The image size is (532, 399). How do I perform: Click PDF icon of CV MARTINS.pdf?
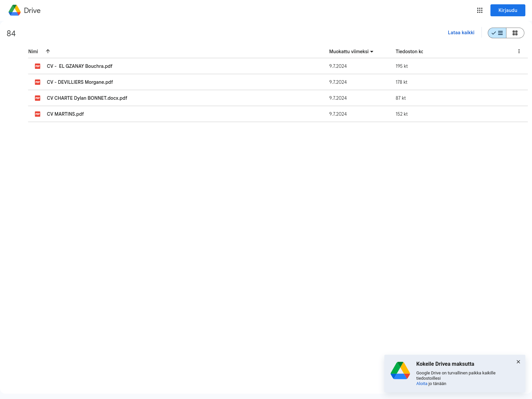(38, 114)
